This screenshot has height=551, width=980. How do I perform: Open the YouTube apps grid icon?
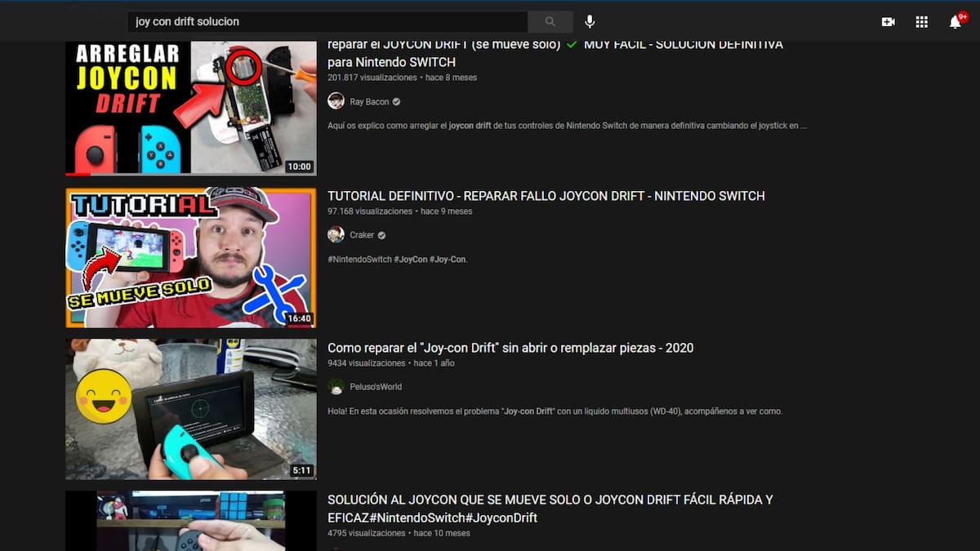[x=922, y=22]
